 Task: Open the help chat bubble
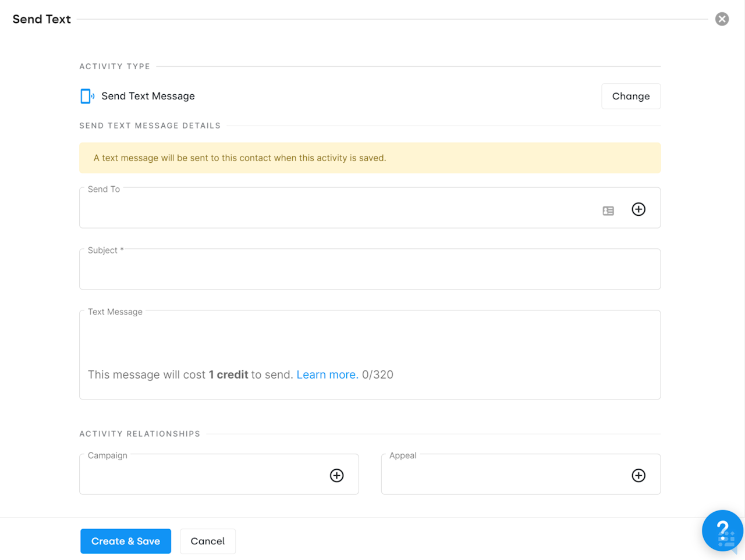click(x=722, y=530)
